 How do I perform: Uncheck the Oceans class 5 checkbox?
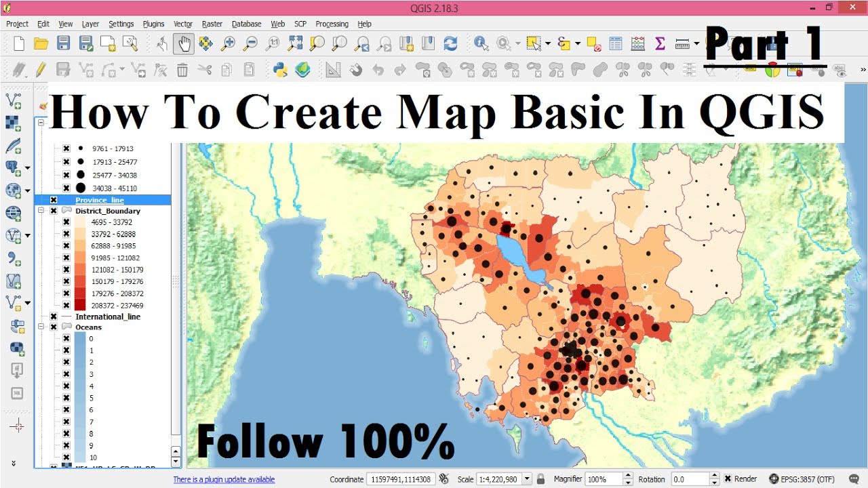point(66,398)
